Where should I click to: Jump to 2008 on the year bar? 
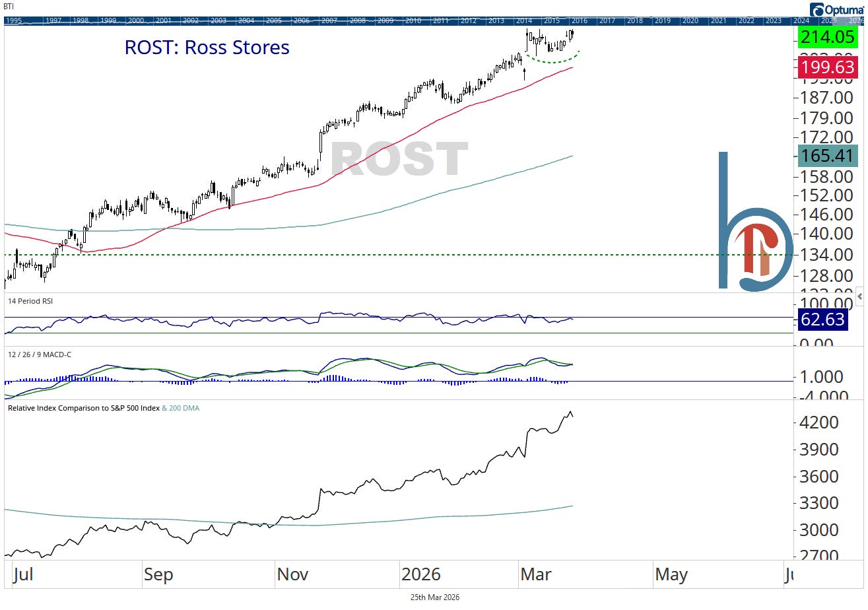(x=357, y=20)
